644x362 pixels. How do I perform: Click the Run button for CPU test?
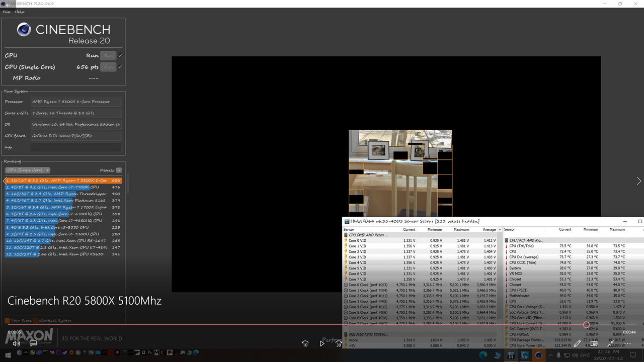pyautogui.click(x=108, y=55)
